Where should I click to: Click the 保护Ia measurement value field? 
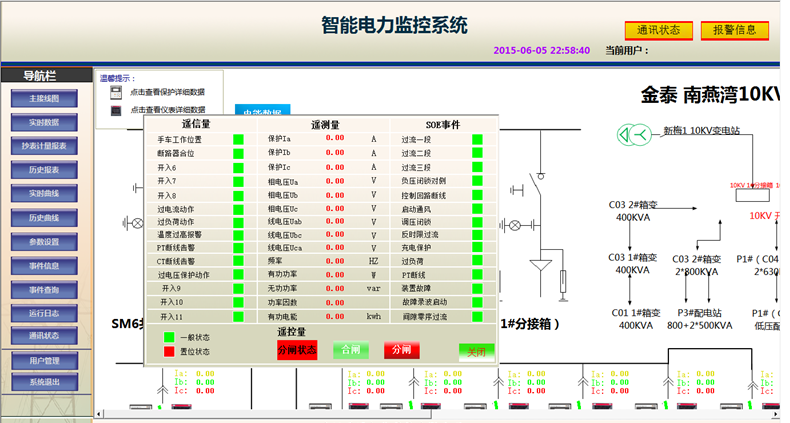point(335,140)
